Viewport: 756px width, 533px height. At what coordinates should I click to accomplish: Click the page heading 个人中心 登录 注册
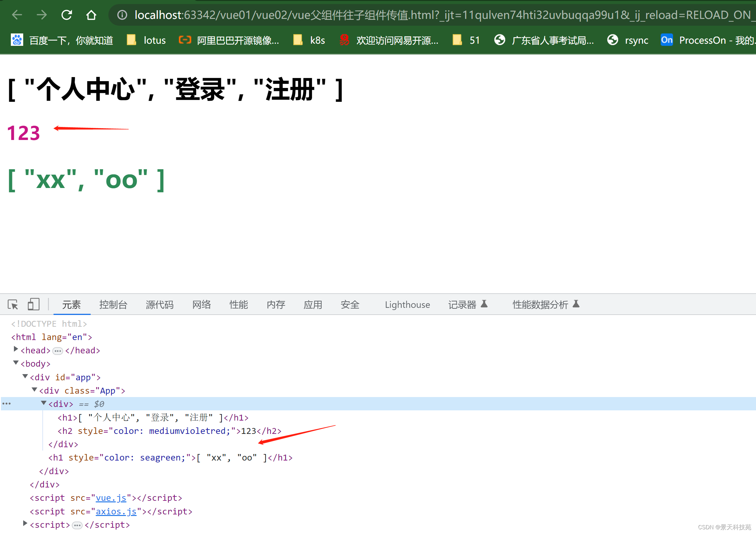[x=175, y=89]
